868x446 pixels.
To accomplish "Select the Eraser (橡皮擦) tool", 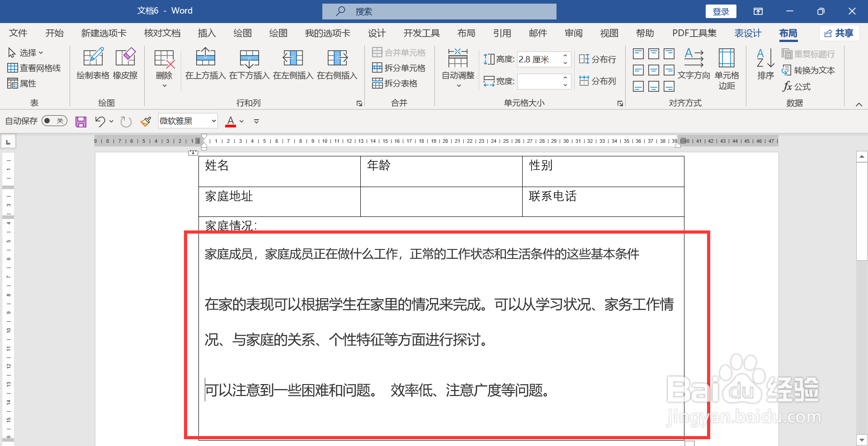I will 125,64.
